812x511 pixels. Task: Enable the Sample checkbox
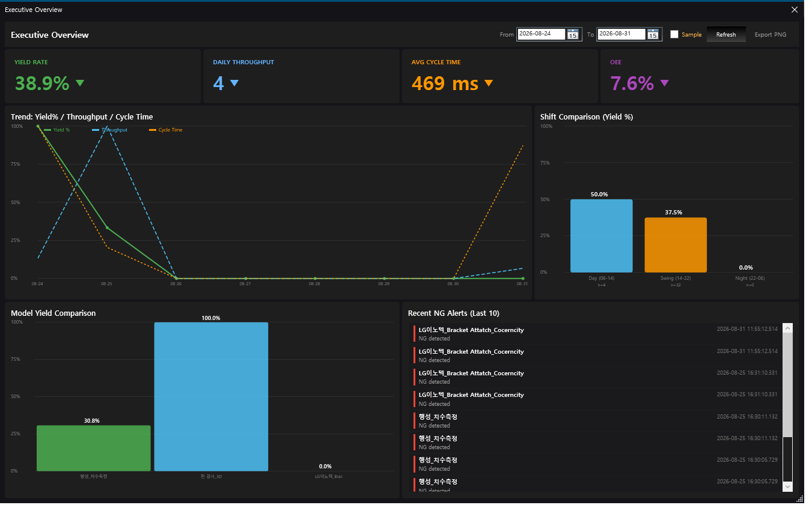tap(674, 34)
